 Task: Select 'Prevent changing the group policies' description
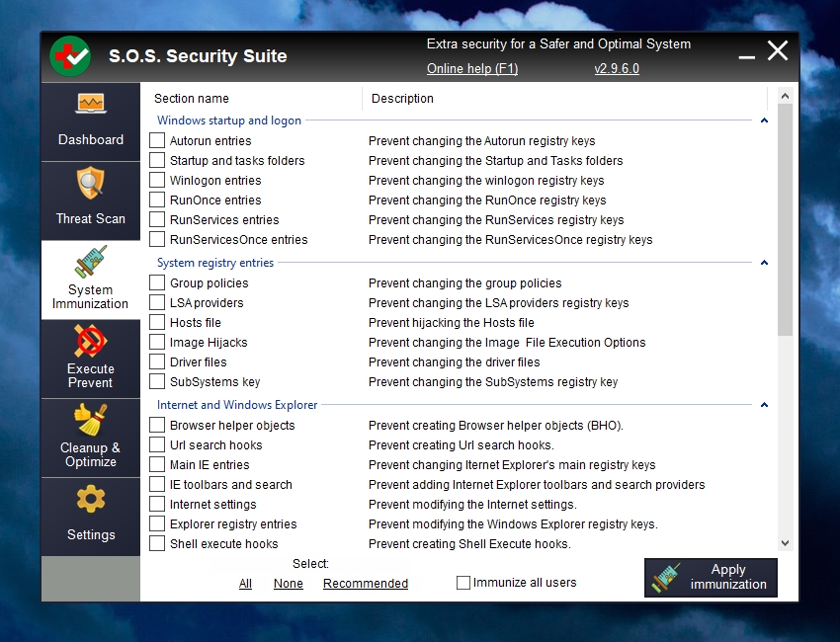[465, 282]
